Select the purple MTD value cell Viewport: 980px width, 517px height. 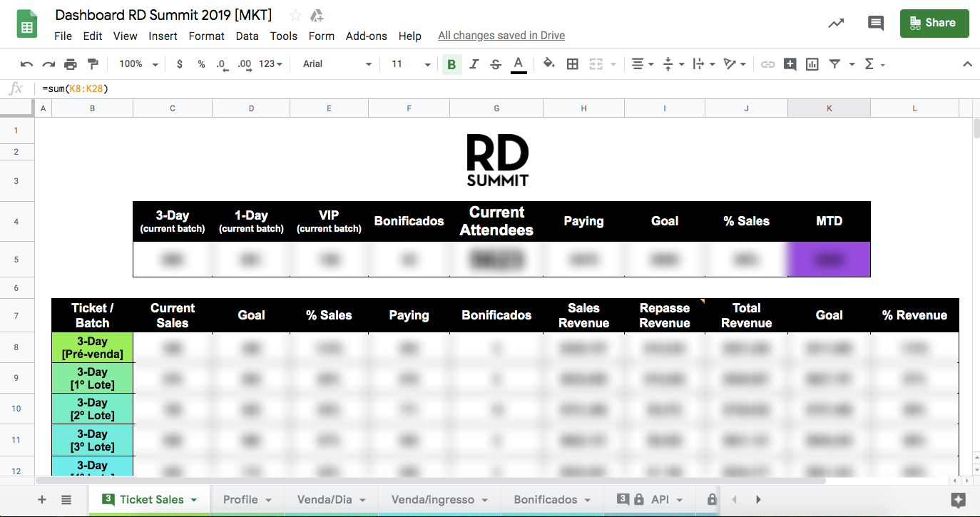click(x=829, y=260)
